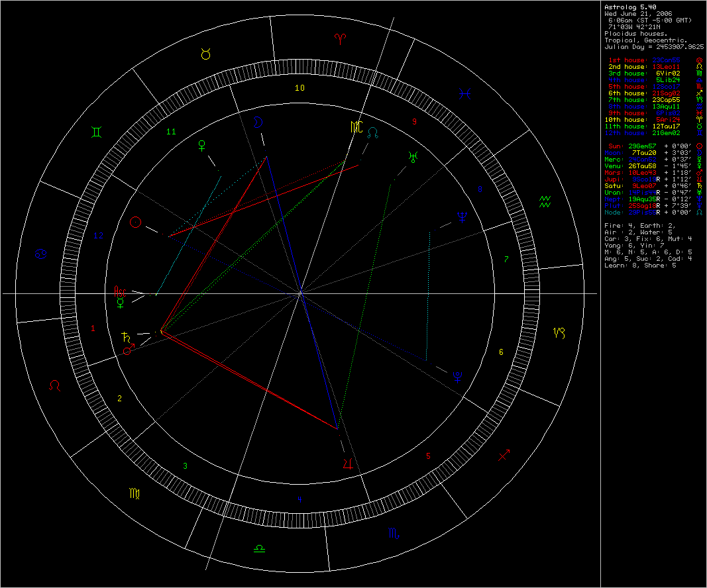
Task: Click the Moon glyph in the chart wheel
Action: click(256, 122)
